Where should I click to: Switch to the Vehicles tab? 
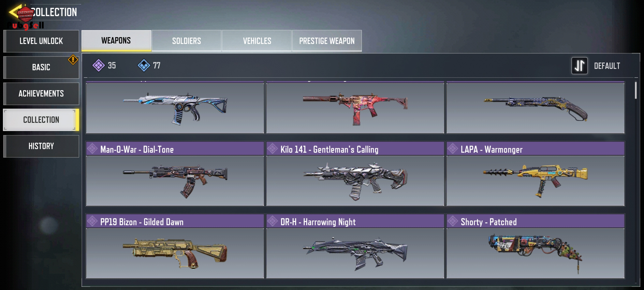257,41
